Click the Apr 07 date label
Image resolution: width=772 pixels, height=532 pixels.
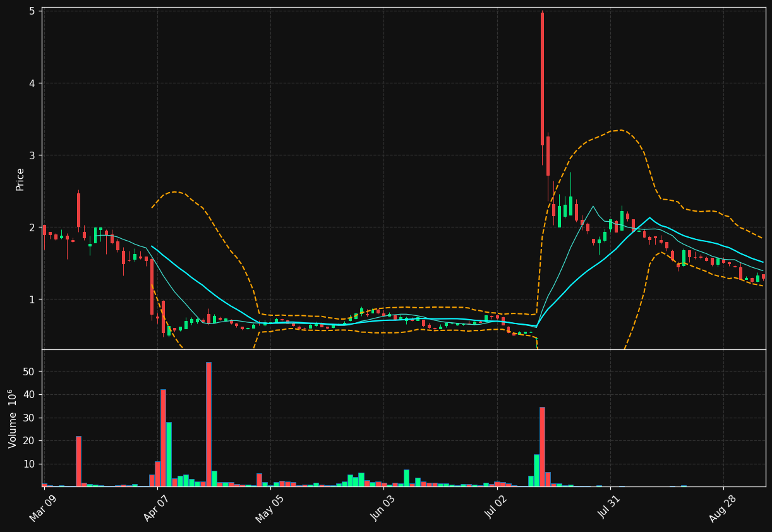[x=157, y=509]
